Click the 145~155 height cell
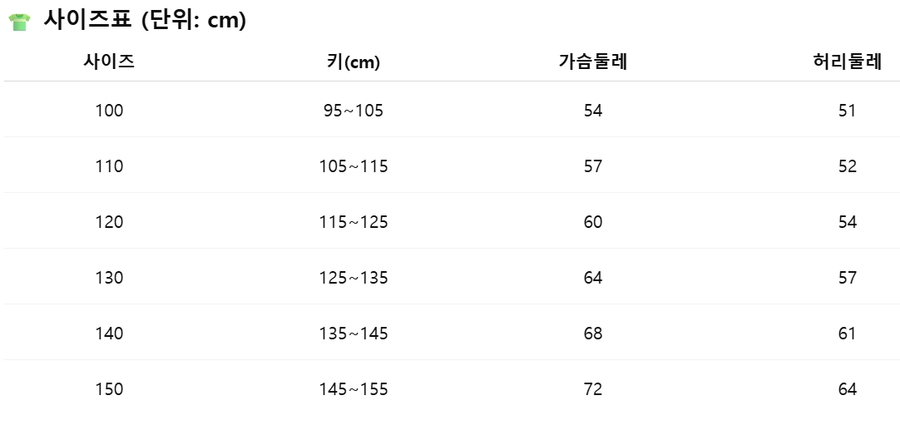Screen dimensions: 900x430 [x=353, y=389]
